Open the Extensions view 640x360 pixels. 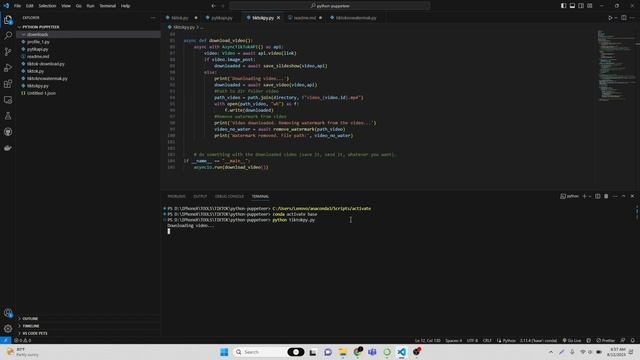tap(8, 84)
